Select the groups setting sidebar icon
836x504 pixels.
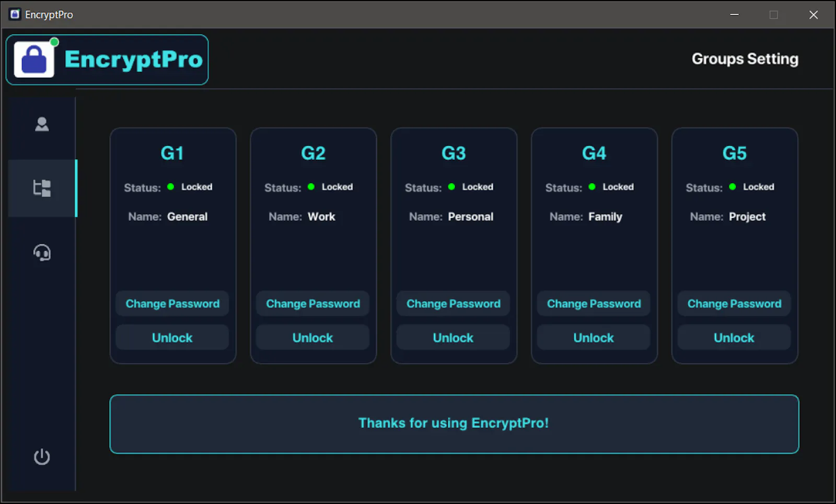tap(42, 188)
